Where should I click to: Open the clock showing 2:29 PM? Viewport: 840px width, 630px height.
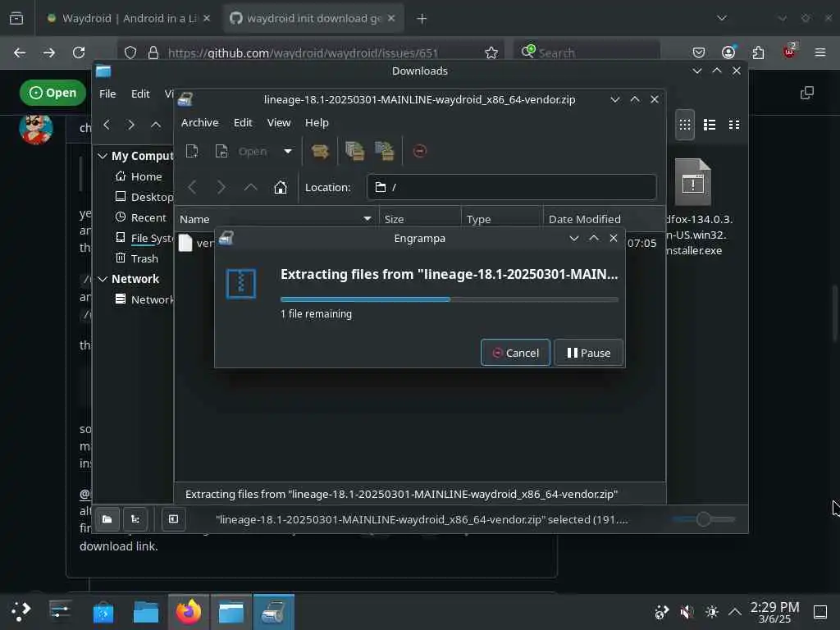tap(774, 612)
